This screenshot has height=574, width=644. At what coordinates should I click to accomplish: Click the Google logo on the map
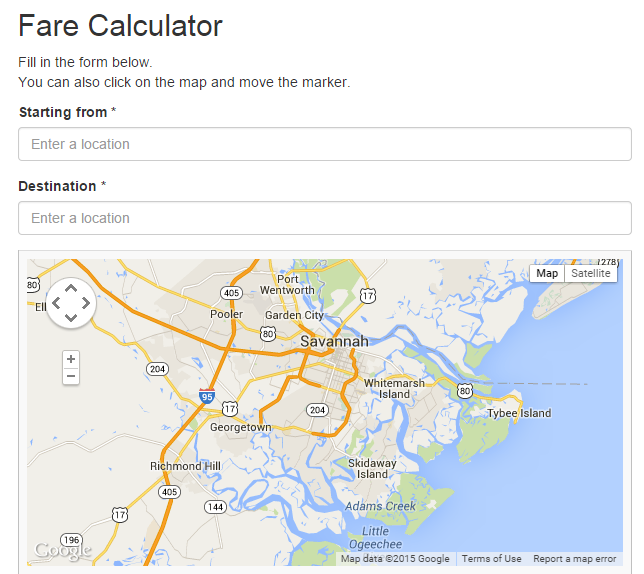(62, 551)
